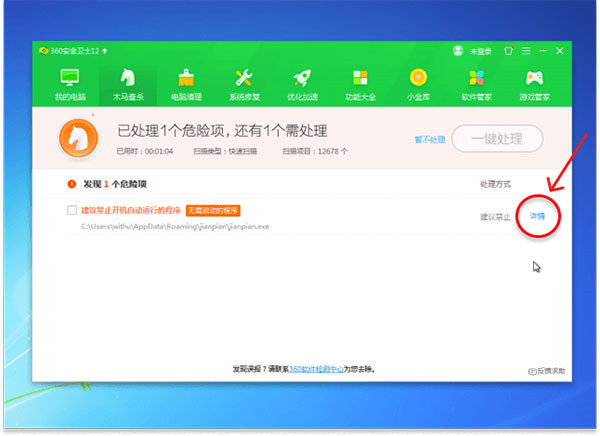Open 详情 link for jianpian item
600x436 pixels.
click(x=537, y=216)
